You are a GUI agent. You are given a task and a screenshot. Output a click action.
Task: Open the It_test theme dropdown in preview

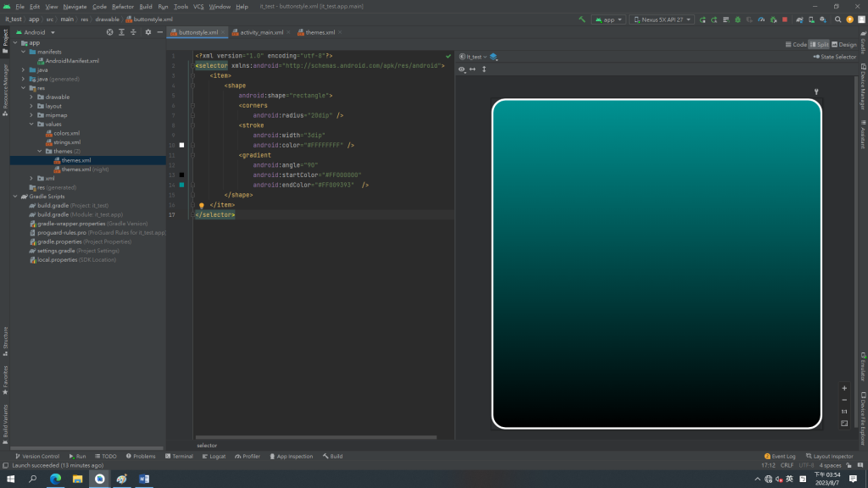(x=473, y=57)
